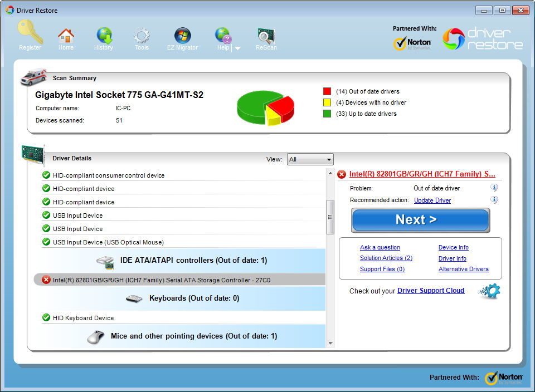This screenshot has width=535, height=392.
Task: Click the info icon next to Recommended action
Action: (x=494, y=200)
